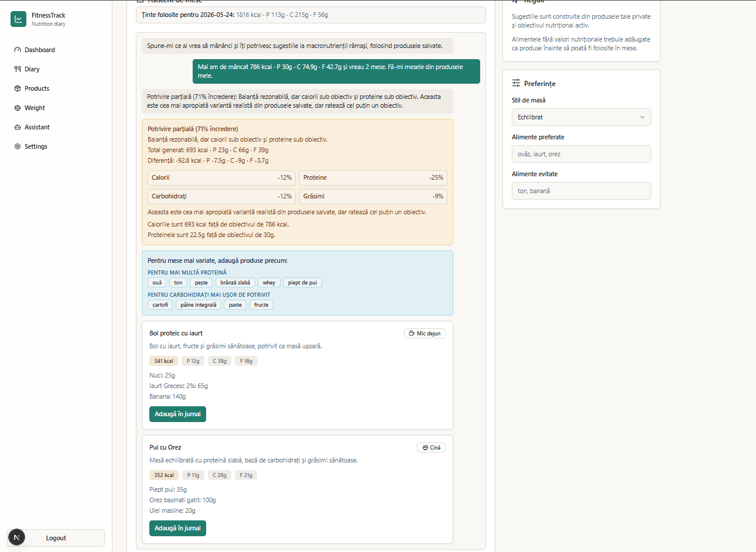756x552 pixels.
Task: Click the F 18g macro badge
Action: [x=247, y=361]
